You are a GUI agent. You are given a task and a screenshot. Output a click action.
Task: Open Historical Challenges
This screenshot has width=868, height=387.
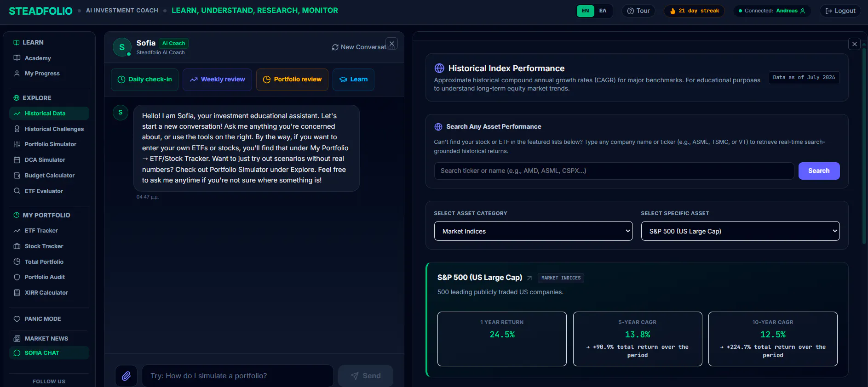(x=49, y=129)
